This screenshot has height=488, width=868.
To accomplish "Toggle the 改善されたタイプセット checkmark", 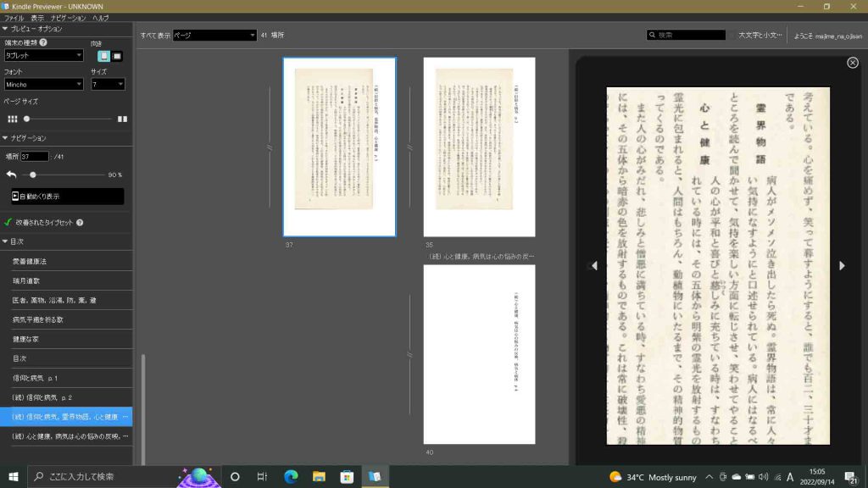I will click(8, 223).
